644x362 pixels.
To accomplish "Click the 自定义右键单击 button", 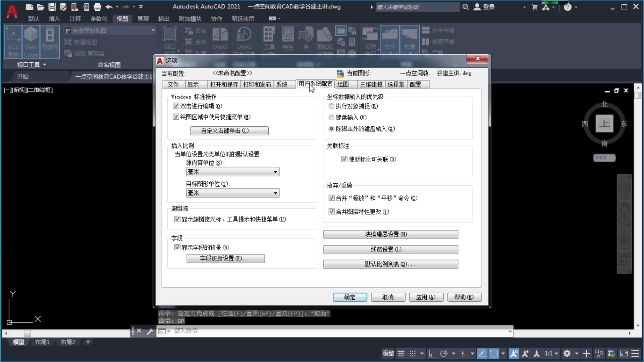I will [x=229, y=131].
